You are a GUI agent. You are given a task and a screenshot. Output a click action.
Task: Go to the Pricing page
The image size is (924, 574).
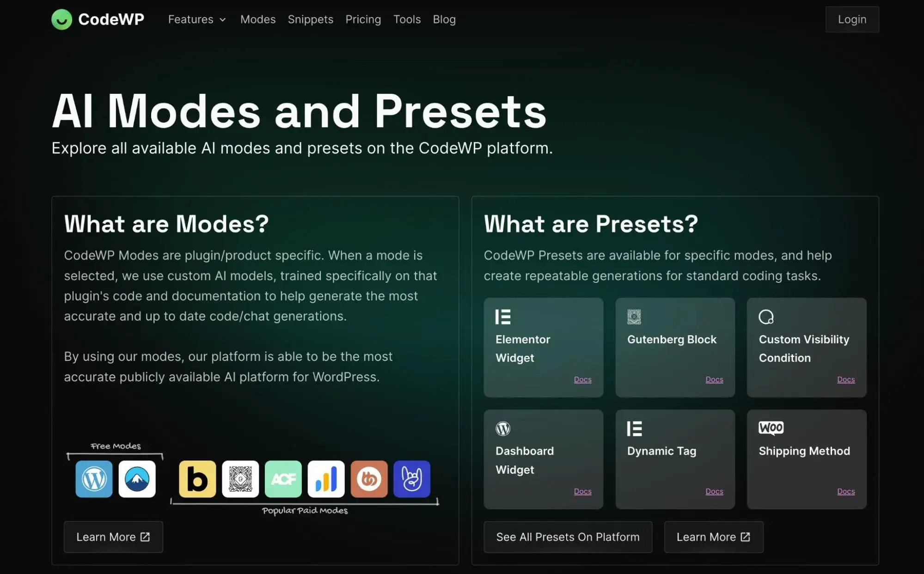(363, 19)
